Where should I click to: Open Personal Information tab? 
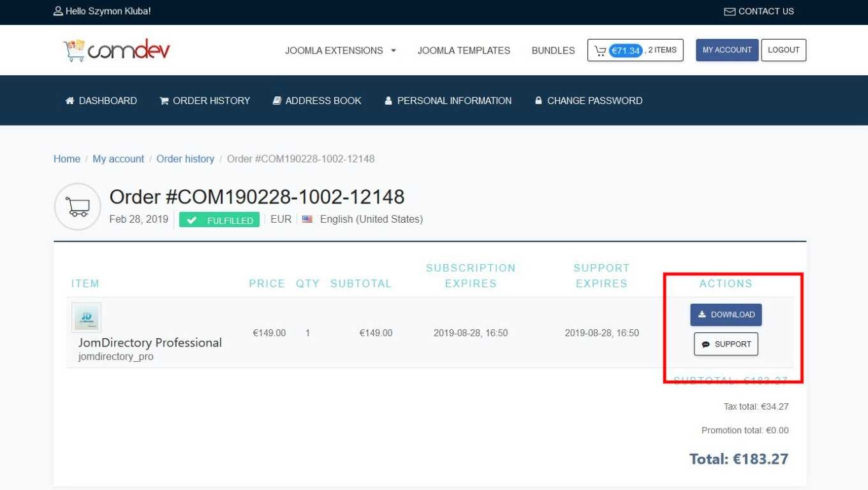click(448, 101)
